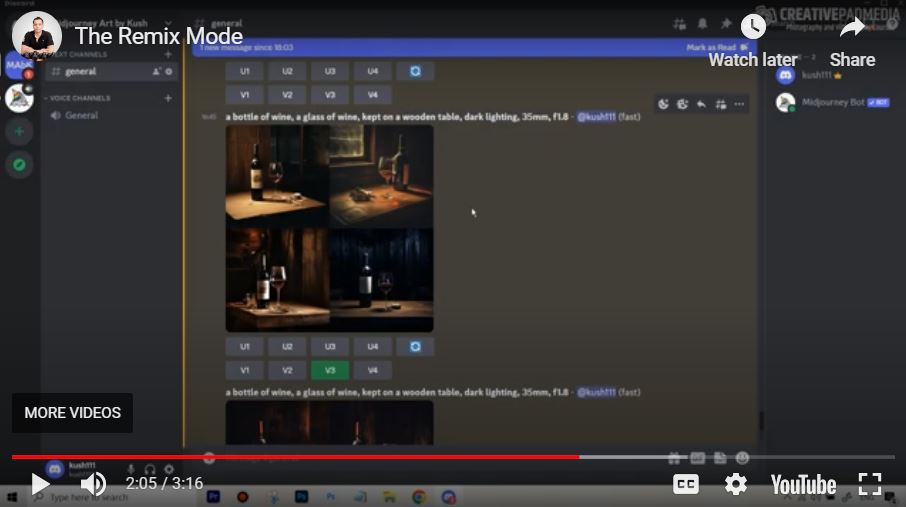
Task: Open Adobe Premiere Pro from the taskbar
Action: click(x=213, y=497)
